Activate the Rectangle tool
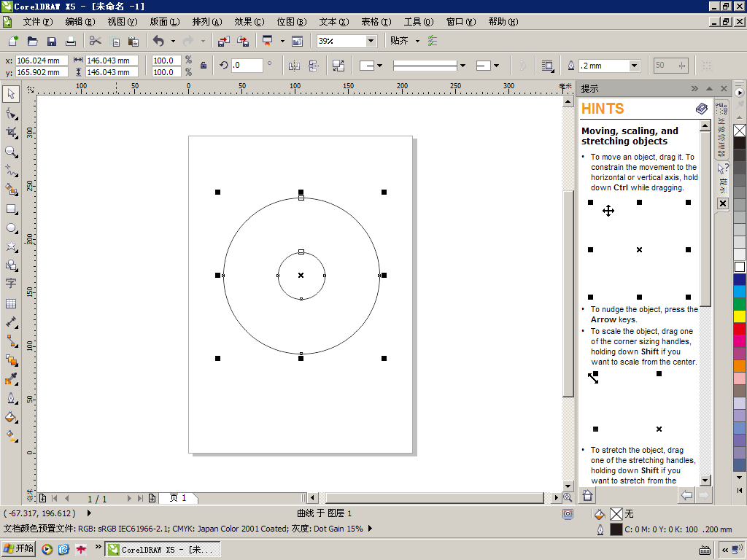The height and width of the screenshot is (560, 747). (11, 209)
